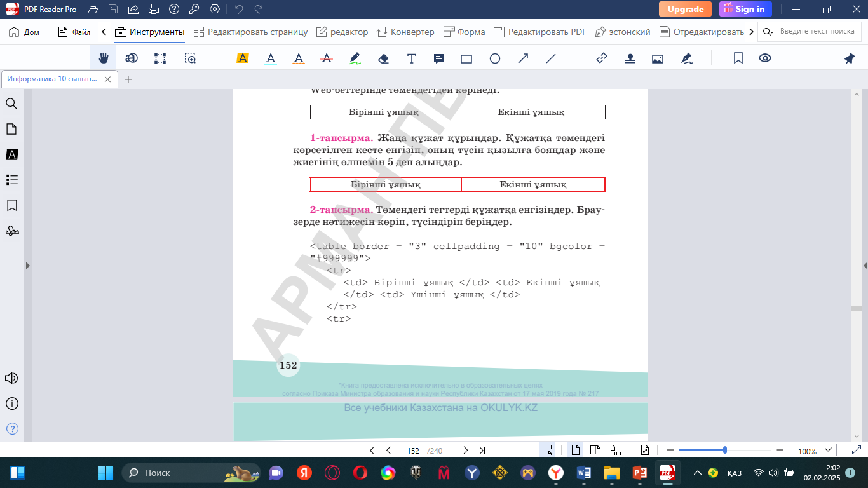Share the document from the title bar
The height and width of the screenshot is (488, 868).
point(133,10)
